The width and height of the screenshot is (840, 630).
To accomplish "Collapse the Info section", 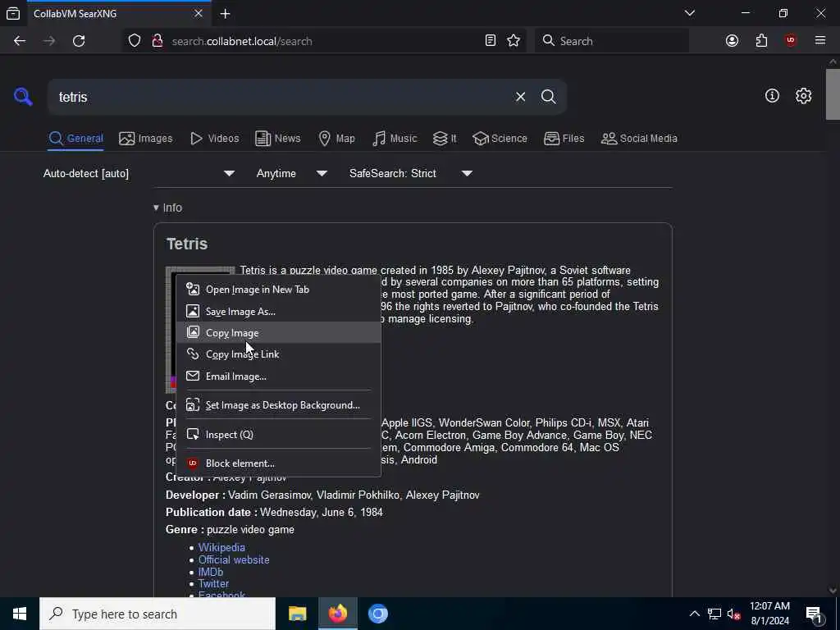I will tap(167, 208).
